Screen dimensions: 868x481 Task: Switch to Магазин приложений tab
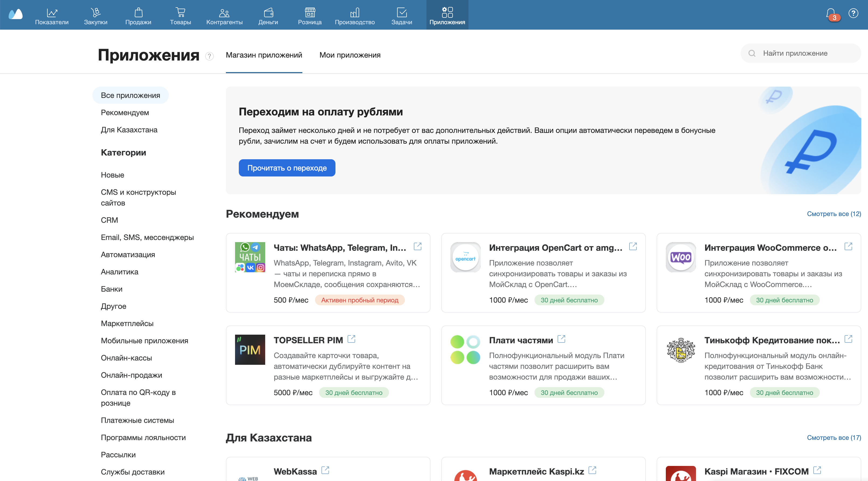coord(264,55)
